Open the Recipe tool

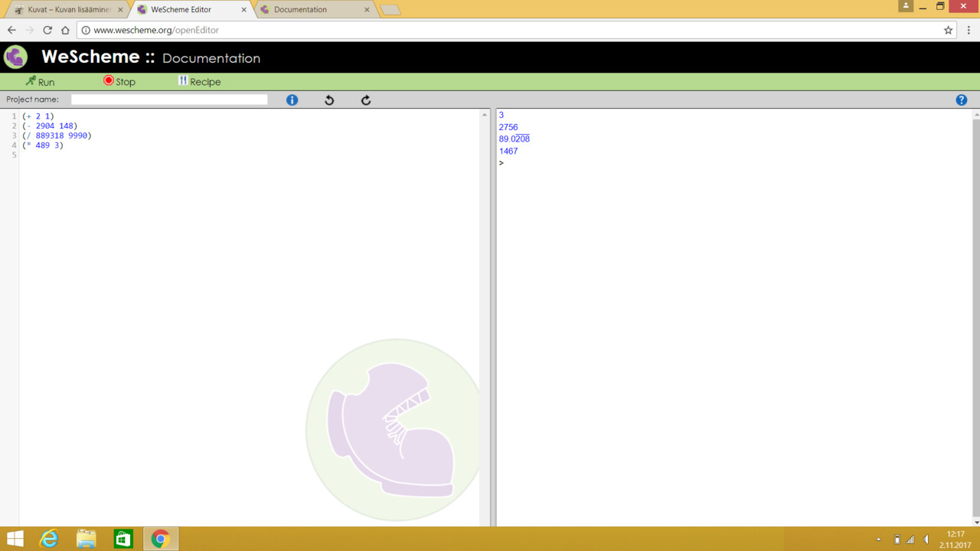tap(199, 81)
